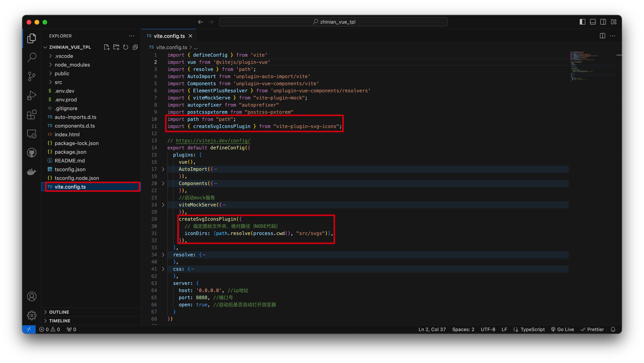Customize layout from title bar icon
This screenshot has width=644, height=363.
click(x=613, y=22)
